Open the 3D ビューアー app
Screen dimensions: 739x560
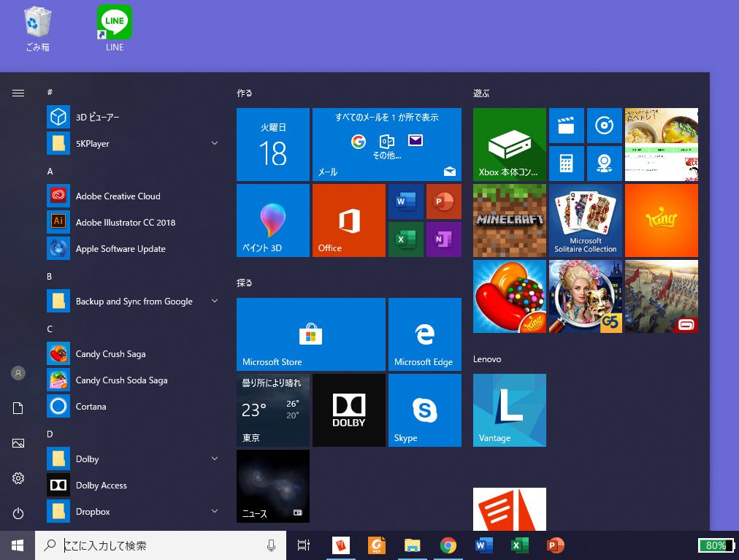coord(132,117)
